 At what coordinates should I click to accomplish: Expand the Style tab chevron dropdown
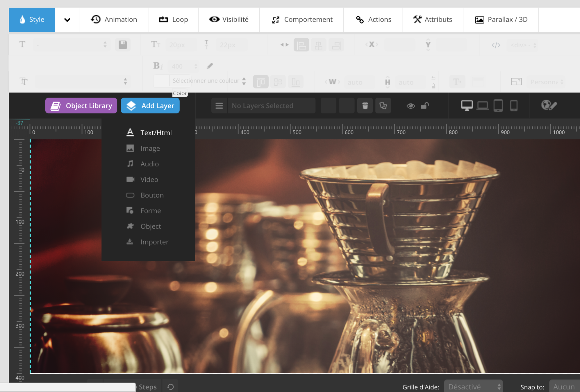[x=67, y=20]
